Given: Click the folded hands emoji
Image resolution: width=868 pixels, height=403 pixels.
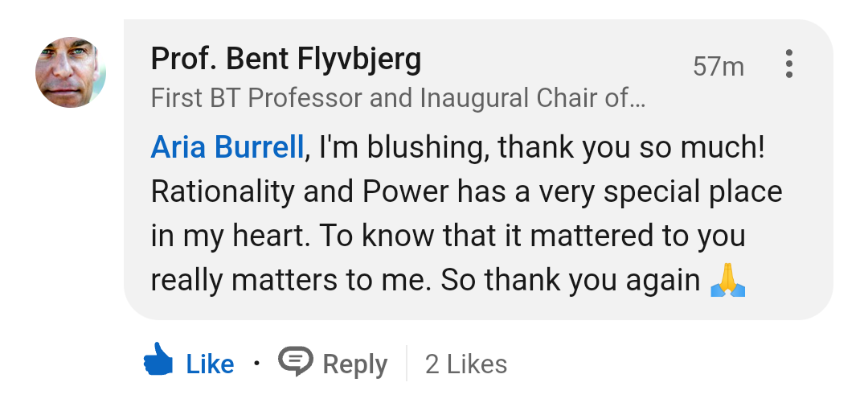Looking at the screenshot, I should click(x=728, y=280).
